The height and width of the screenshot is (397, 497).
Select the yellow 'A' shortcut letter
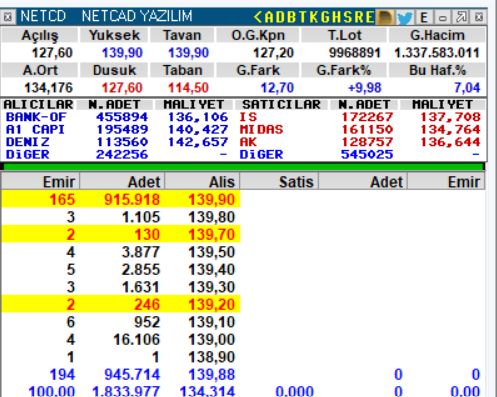269,17
